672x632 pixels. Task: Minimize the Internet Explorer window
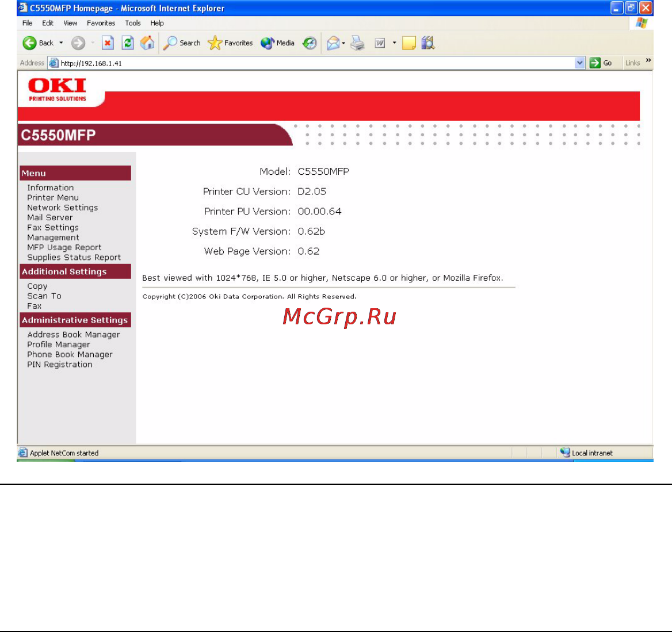(616, 7)
